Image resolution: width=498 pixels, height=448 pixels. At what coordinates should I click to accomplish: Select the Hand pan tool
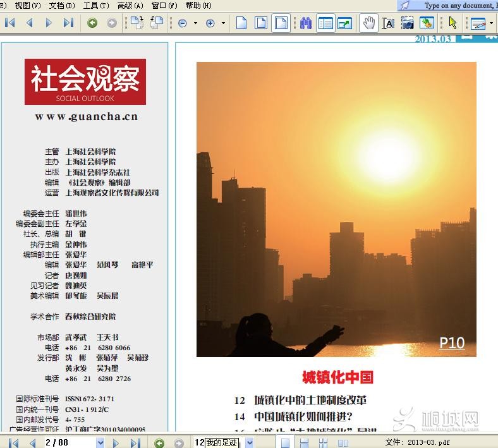(x=368, y=23)
